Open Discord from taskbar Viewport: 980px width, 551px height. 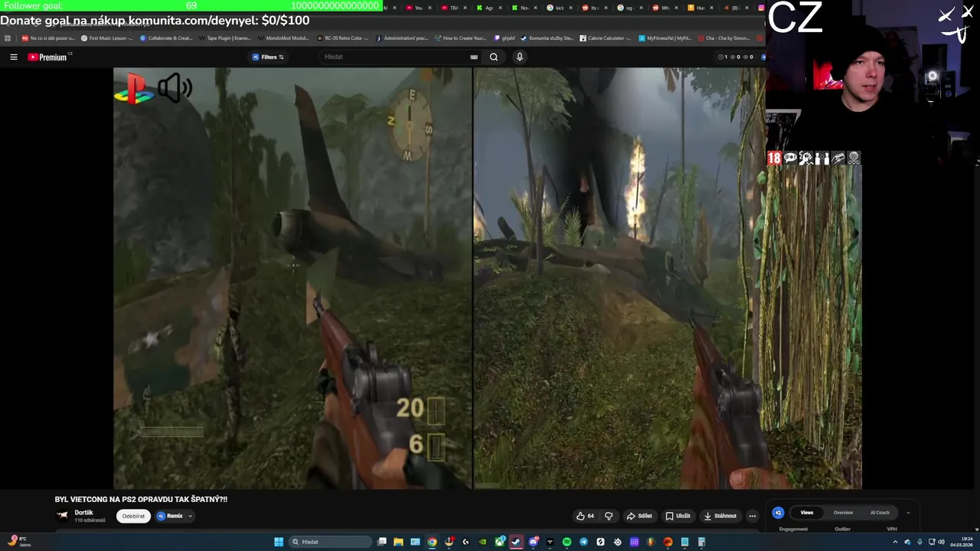(534, 542)
